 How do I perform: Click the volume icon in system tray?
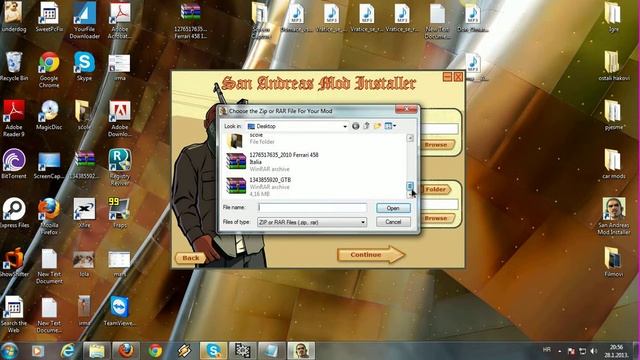click(x=593, y=351)
